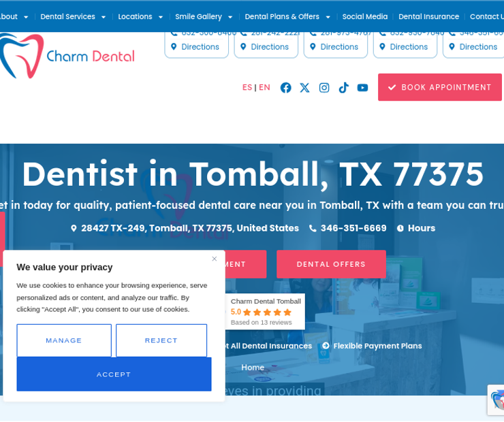Click the 'We value your privacy' heading

point(65,267)
